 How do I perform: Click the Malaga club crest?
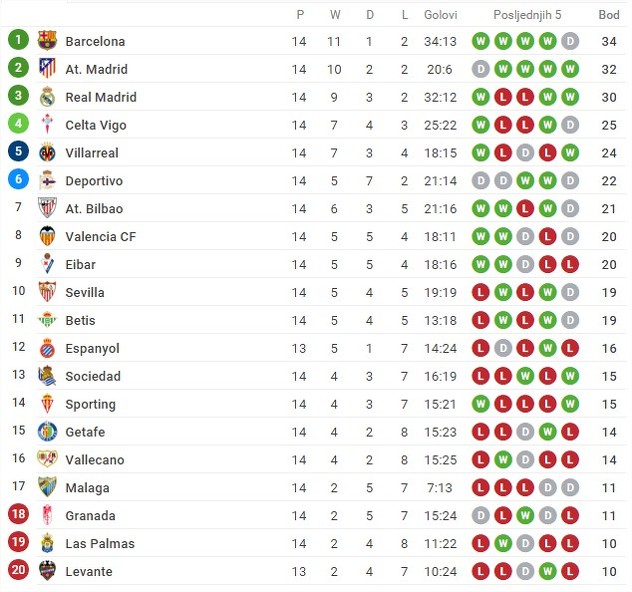click(x=47, y=487)
